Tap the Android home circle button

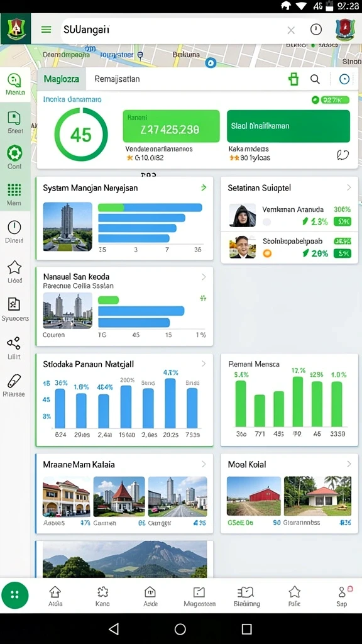pyautogui.click(x=180, y=629)
